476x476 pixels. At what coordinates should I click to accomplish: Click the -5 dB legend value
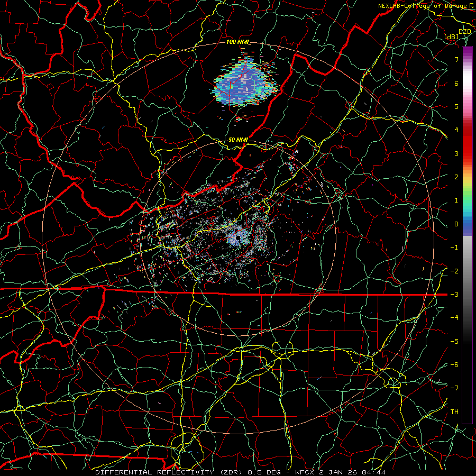[454, 341]
